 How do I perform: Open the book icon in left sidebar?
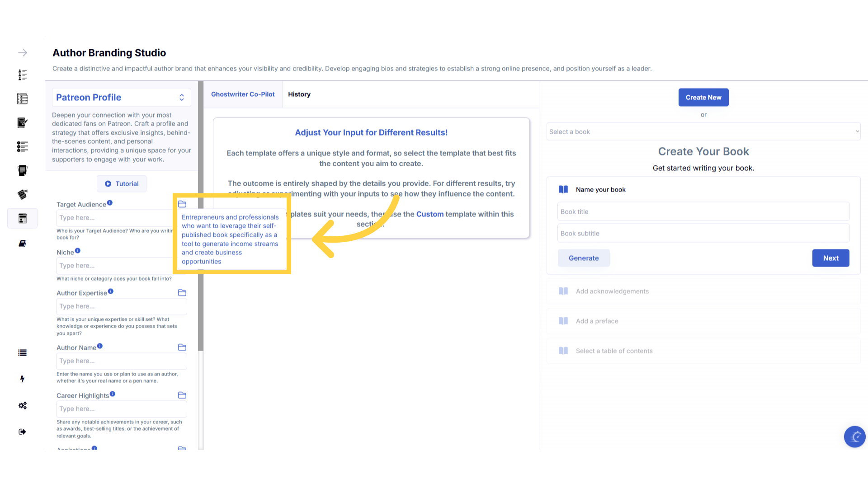click(x=22, y=244)
